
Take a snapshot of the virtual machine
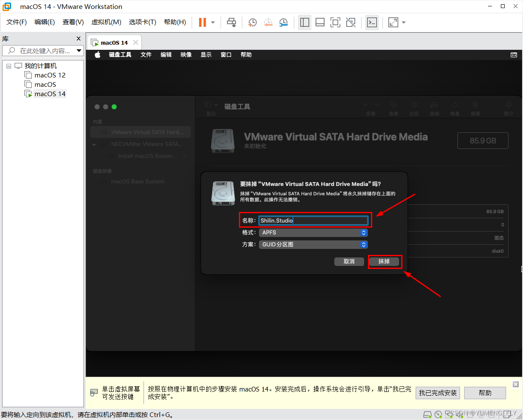252,22
